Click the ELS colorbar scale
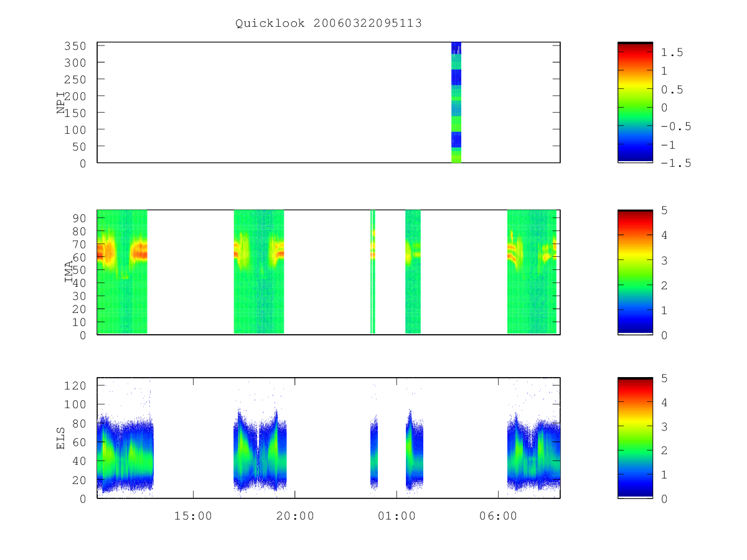747x560 pixels. 635,437
